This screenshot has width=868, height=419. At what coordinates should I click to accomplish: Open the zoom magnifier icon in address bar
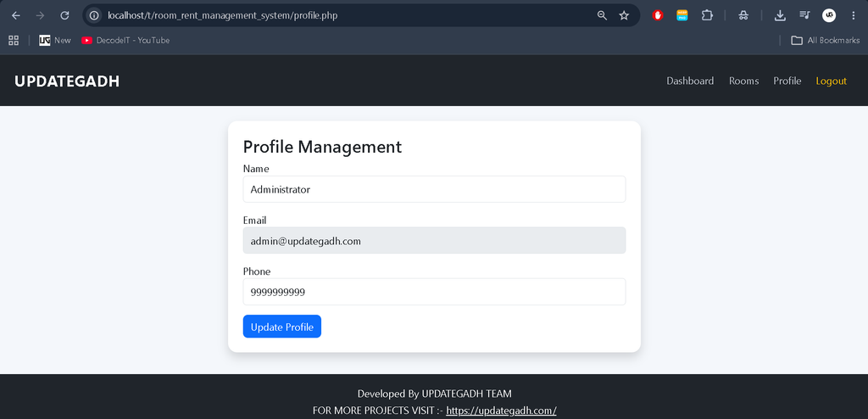coord(603,15)
